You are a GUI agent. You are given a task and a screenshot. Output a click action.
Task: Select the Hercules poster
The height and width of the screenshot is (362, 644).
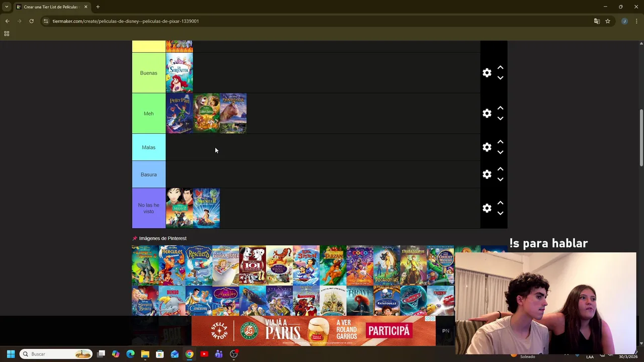pos(172,265)
